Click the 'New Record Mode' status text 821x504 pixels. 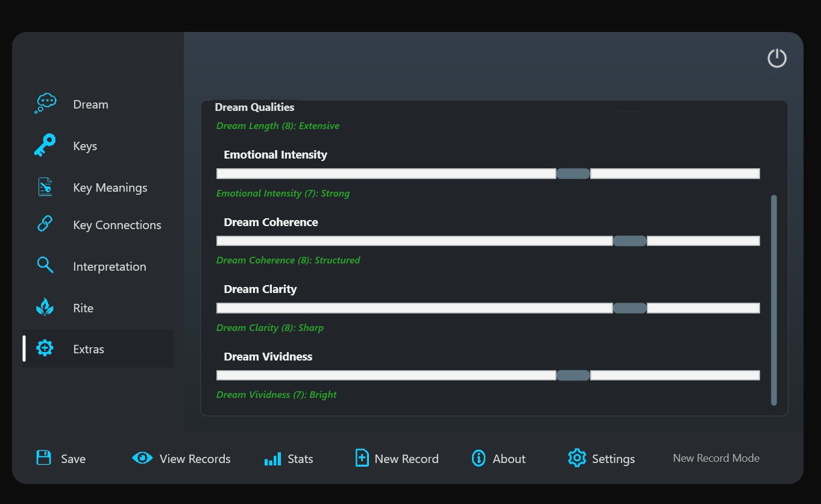click(716, 458)
